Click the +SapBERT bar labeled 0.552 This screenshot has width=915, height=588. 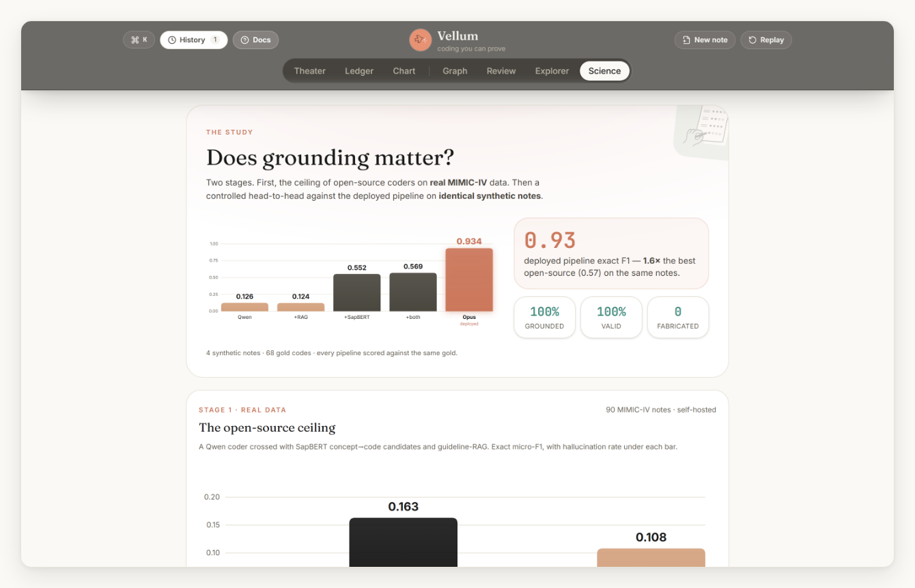357,293
